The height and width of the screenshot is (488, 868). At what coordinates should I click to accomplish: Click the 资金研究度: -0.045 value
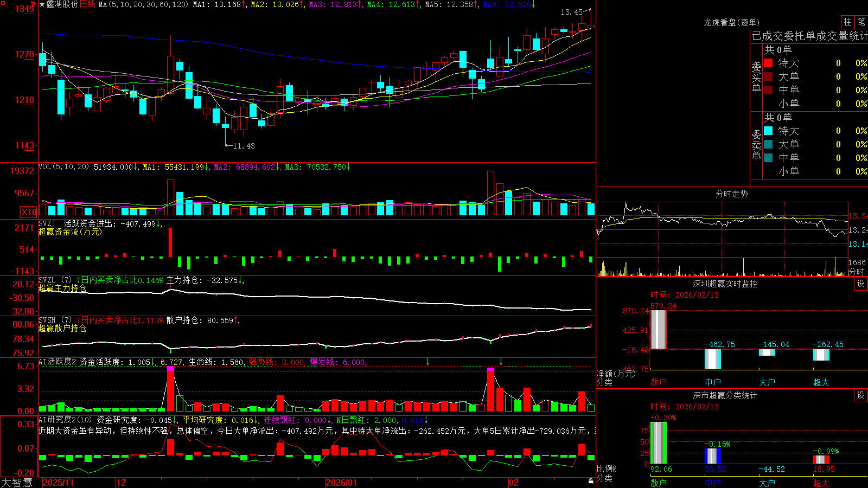pos(135,420)
